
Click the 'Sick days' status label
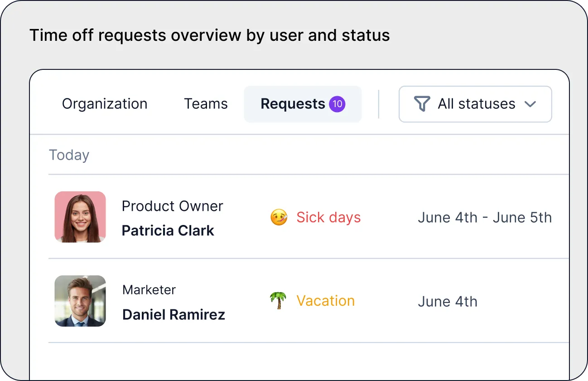coord(328,217)
